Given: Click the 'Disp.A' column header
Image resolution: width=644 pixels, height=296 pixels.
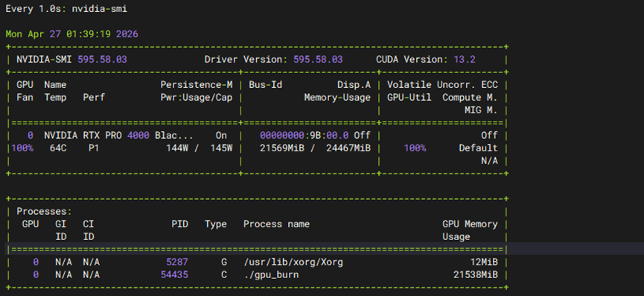Looking at the screenshot, I should pyautogui.click(x=354, y=85).
